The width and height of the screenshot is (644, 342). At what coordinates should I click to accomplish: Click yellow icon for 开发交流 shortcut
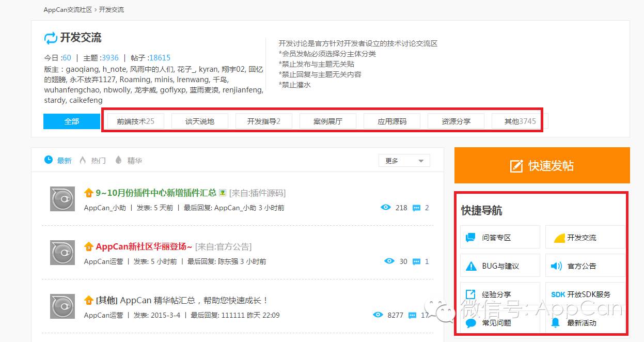click(559, 238)
